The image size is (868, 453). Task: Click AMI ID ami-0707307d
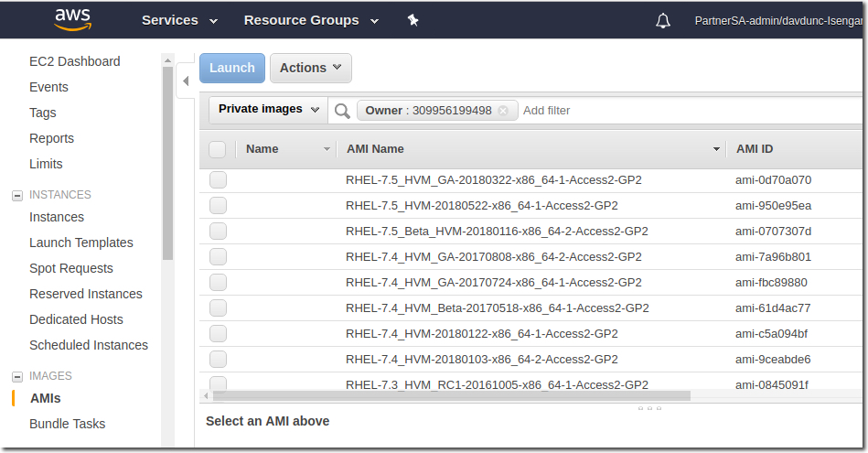click(x=774, y=231)
